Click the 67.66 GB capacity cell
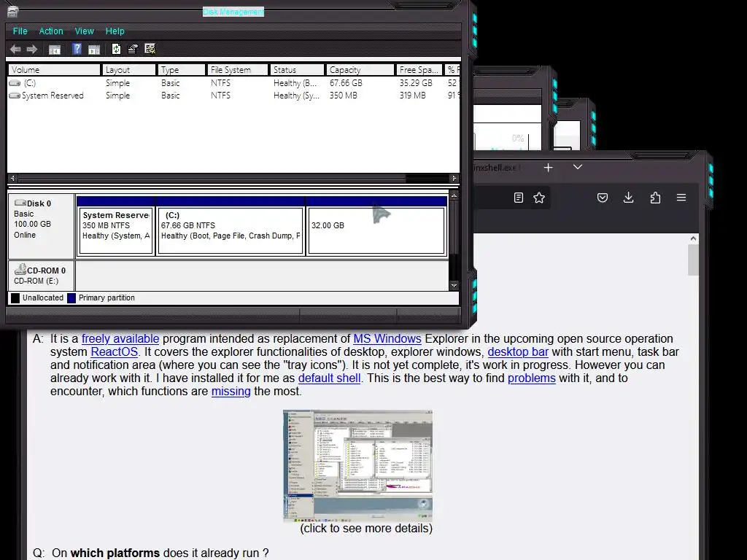Image resolution: width=747 pixels, height=560 pixels. pyautogui.click(x=346, y=83)
